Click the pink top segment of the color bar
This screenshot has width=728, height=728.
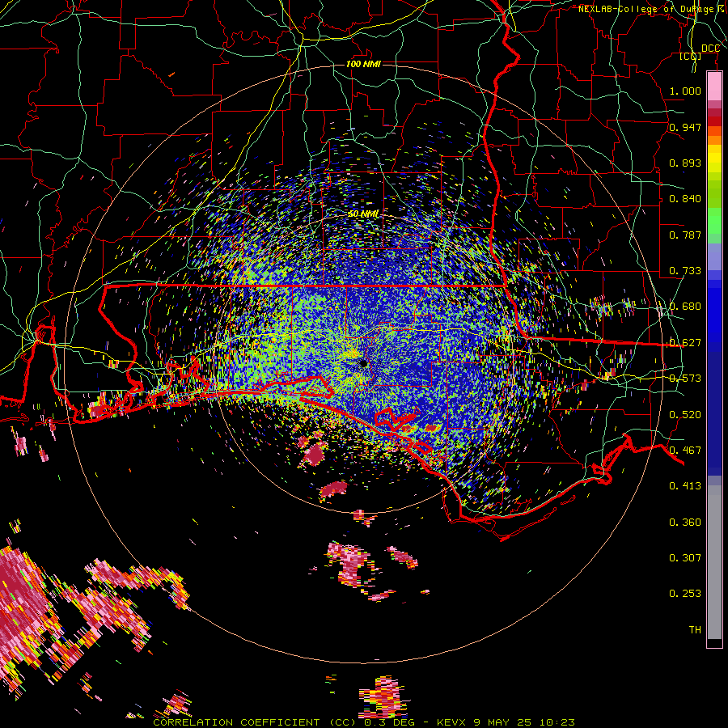point(714,86)
